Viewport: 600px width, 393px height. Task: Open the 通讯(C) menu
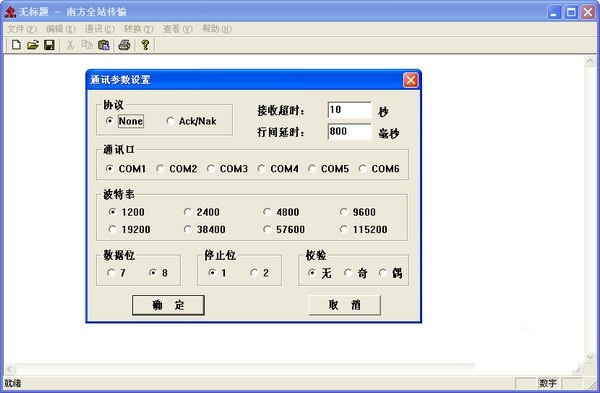[99, 29]
